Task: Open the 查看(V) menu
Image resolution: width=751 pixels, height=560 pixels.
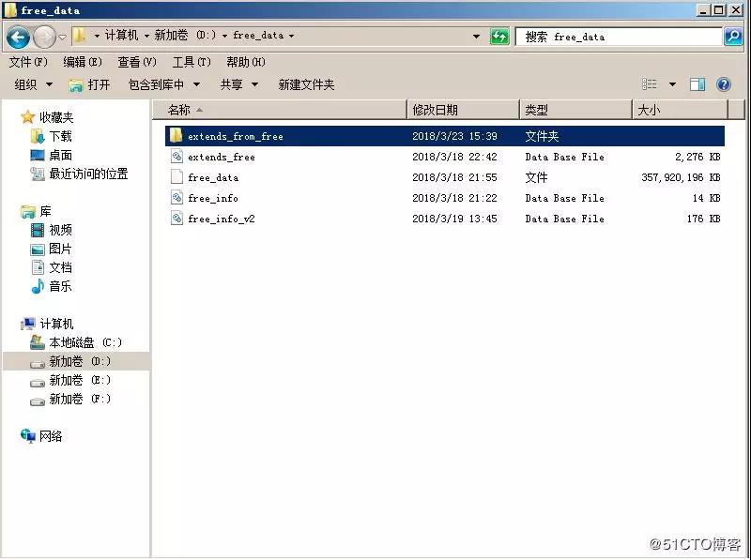Action: [137, 62]
